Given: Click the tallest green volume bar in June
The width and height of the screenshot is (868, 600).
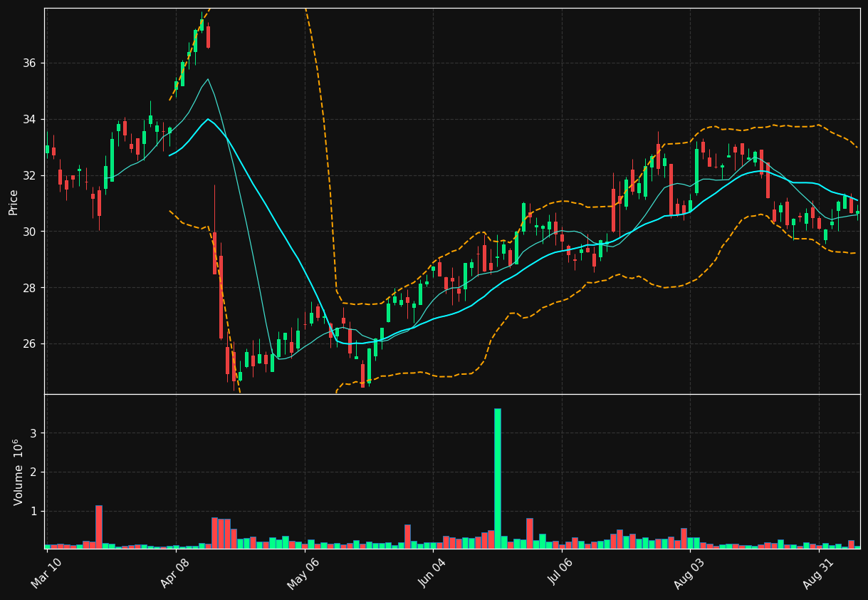Looking at the screenshot, I should click(498, 478).
